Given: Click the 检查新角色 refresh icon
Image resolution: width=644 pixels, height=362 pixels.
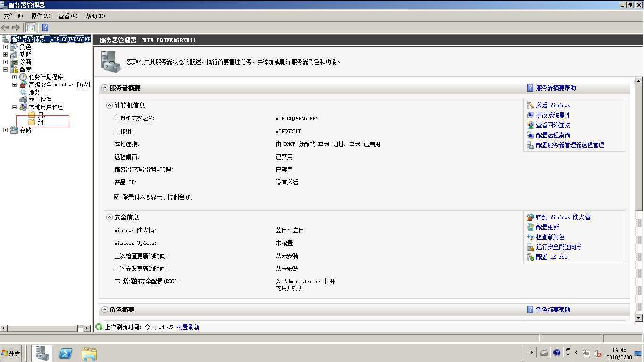Looking at the screenshot, I should point(530,237).
